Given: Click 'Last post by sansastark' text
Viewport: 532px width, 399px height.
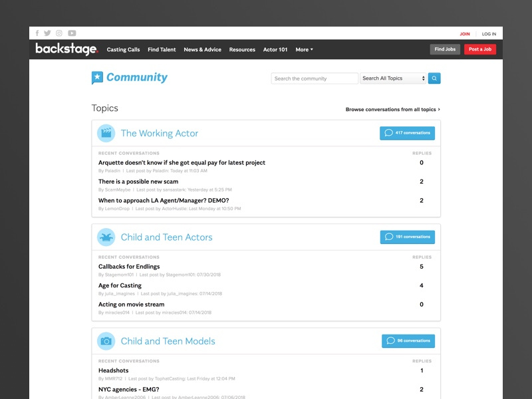Looking at the screenshot, I should [184, 190].
